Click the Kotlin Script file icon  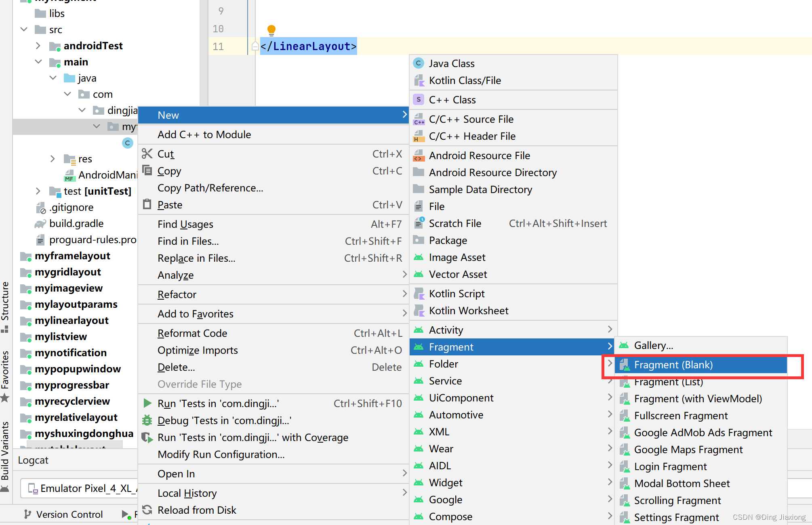coord(419,294)
